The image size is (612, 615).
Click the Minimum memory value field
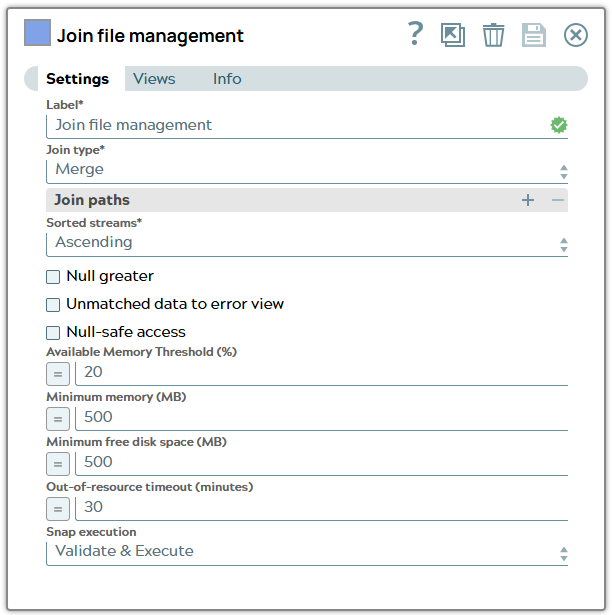tap(321, 418)
